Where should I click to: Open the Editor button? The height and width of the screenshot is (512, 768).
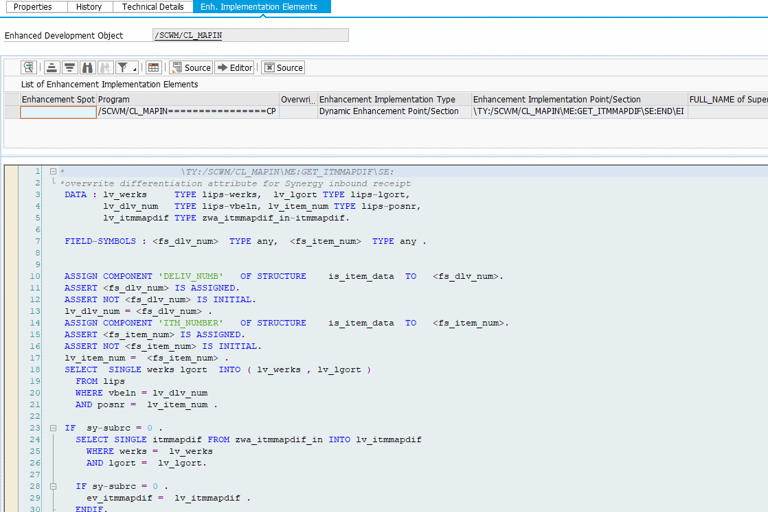pos(235,68)
